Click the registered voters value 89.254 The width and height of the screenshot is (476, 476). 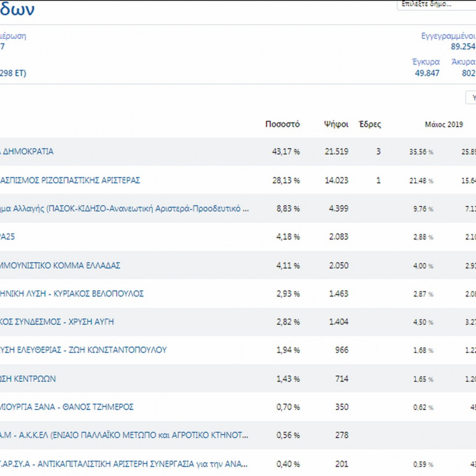[463, 46]
